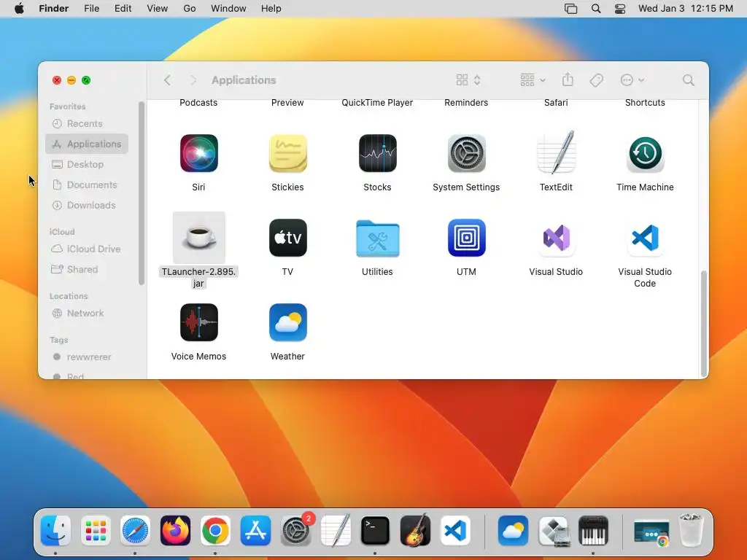
Task: Open the Edit menu
Action: (x=123, y=9)
